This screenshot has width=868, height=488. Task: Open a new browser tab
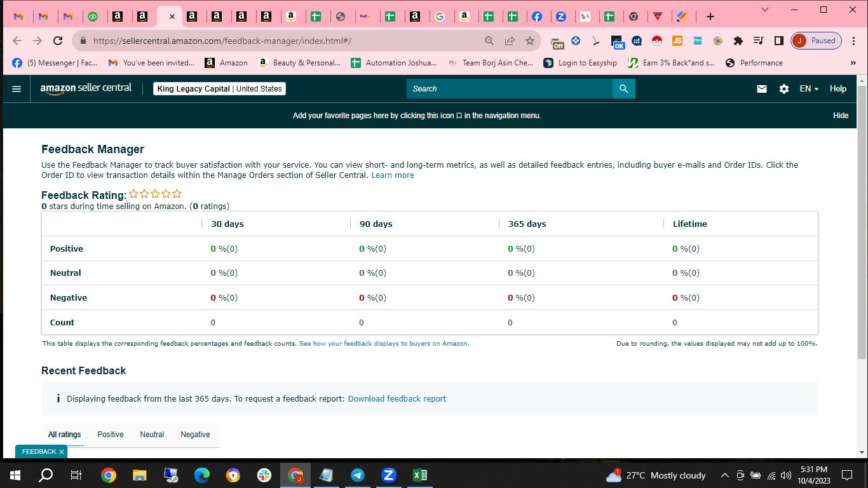click(710, 17)
